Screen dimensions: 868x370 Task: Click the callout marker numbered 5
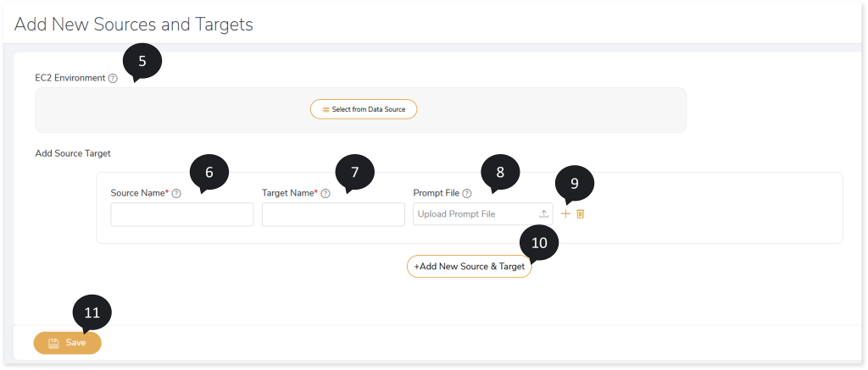(142, 62)
